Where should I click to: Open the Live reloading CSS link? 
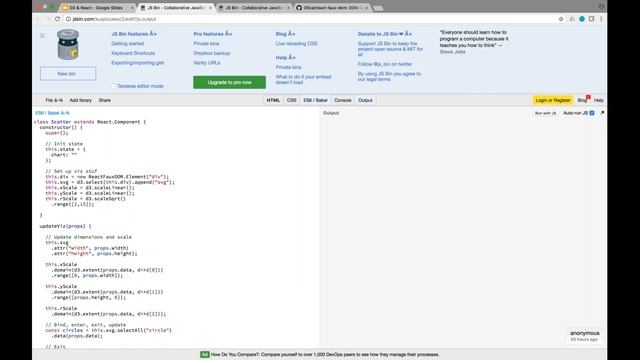[x=296, y=44]
